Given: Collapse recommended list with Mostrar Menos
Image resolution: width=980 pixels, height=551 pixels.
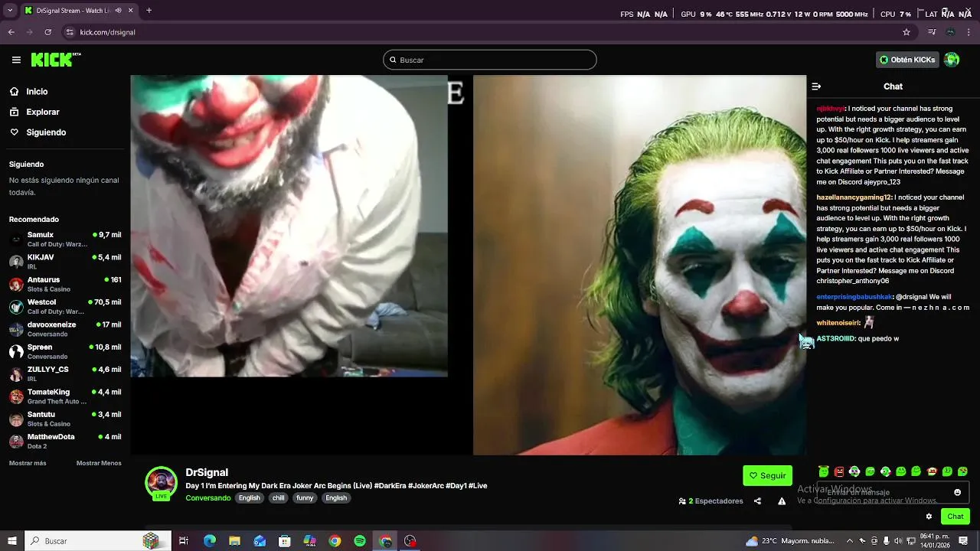Looking at the screenshot, I should click(x=99, y=463).
